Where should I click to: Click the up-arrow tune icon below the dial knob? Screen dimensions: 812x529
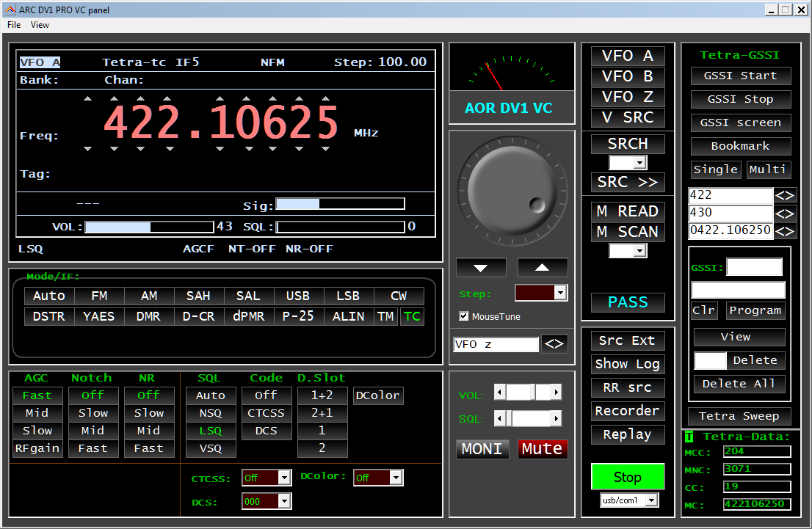point(542,267)
